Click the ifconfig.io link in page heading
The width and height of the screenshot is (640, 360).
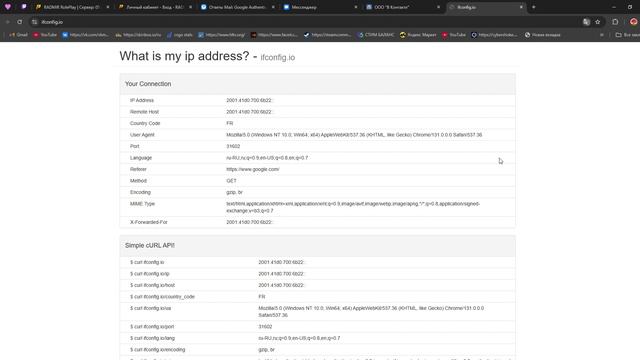[x=278, y=58]
